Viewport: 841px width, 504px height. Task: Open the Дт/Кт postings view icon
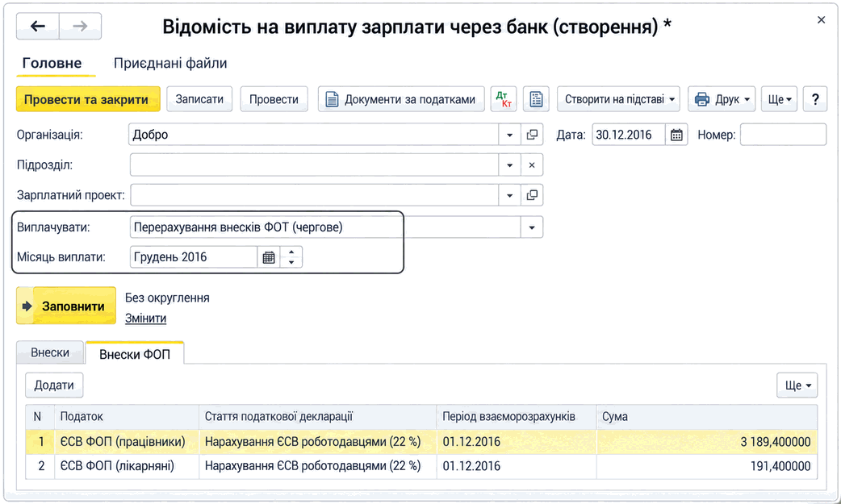coord(504,99)
